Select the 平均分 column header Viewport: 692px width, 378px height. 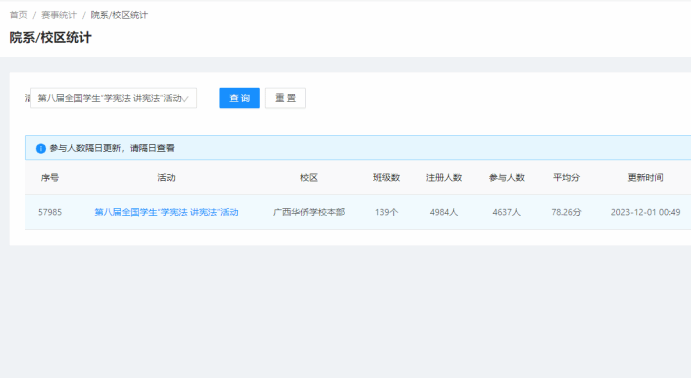click(566, 178)
